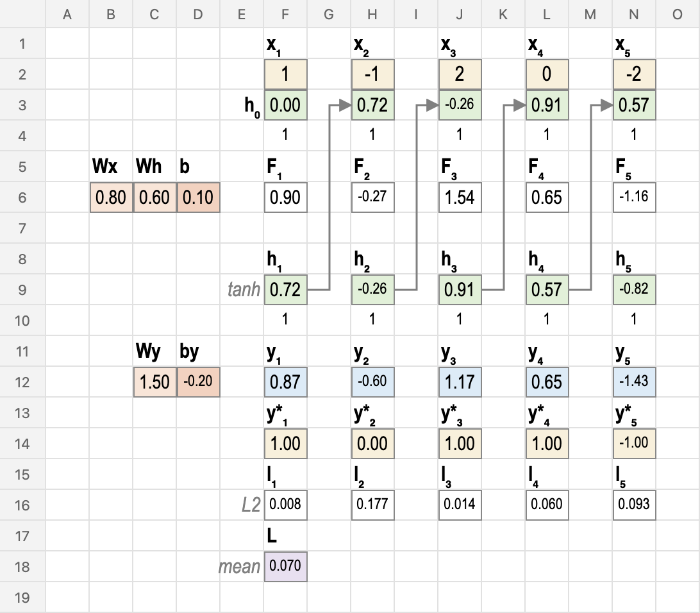Click the F5 cell showing -1.16
Screen dimensions: 700x613
pyautogui.click(x=634, y=197)
